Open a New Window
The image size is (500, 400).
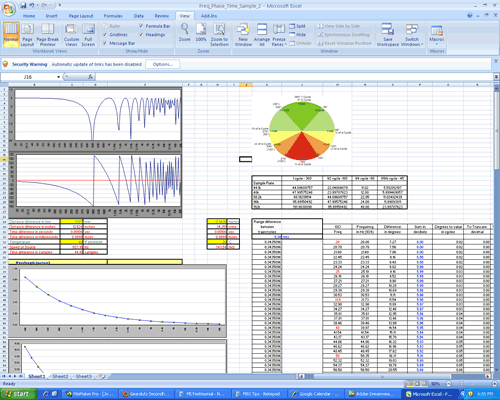click(x=243, y=35)
